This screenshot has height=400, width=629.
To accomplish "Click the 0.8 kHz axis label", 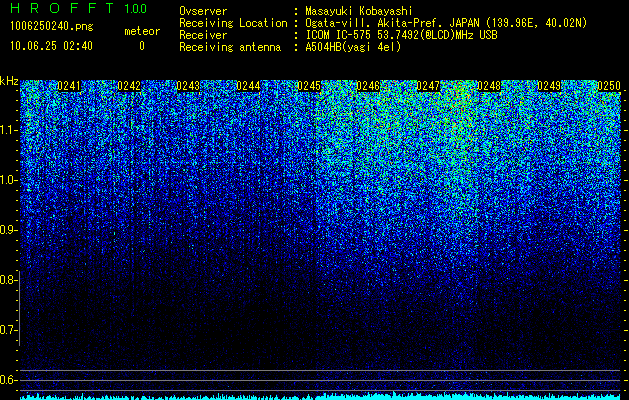I will click(8, 280).
